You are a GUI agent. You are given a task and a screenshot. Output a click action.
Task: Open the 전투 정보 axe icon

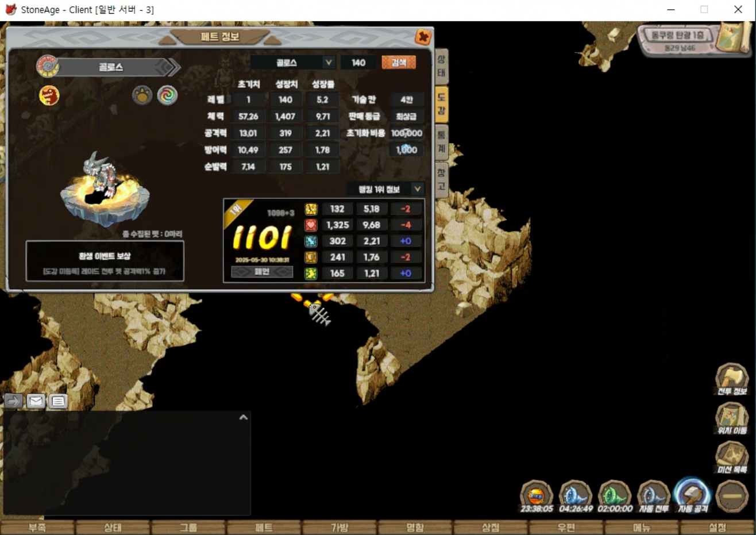[731, 378]
